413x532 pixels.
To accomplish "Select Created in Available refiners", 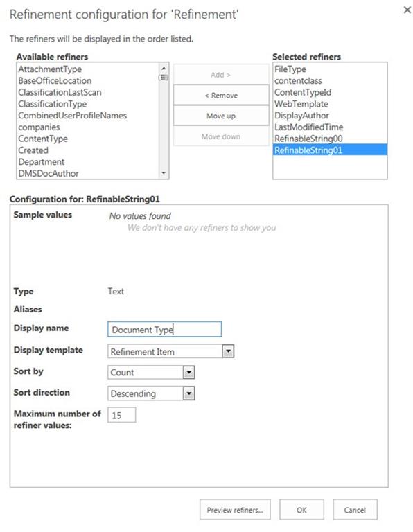I will tap(88, 150).
